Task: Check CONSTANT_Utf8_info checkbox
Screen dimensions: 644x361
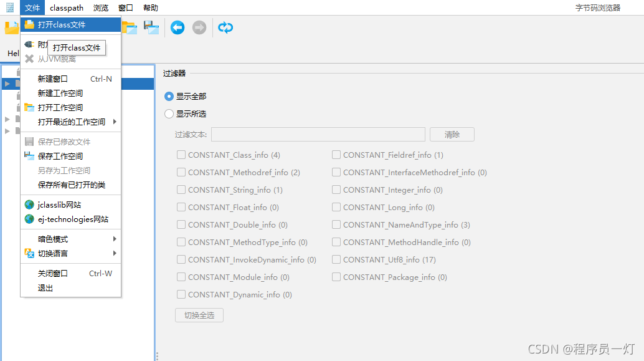Action: (336, 259)
